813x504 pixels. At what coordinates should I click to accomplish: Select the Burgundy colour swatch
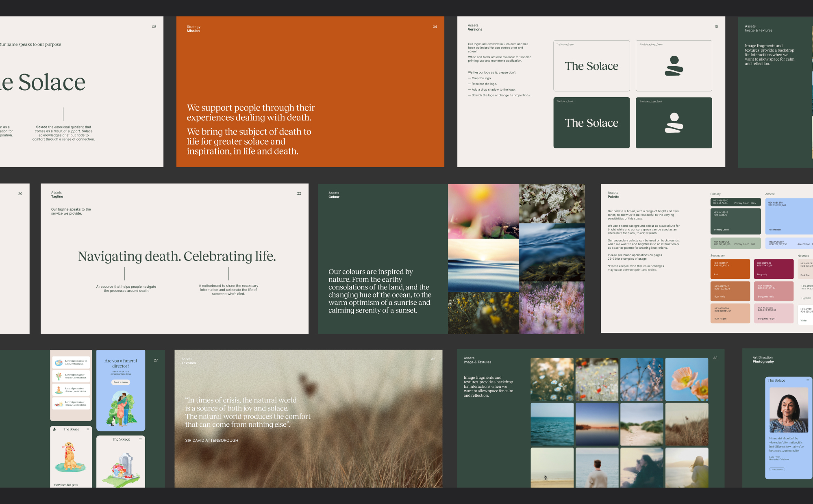tap(774, 269)
